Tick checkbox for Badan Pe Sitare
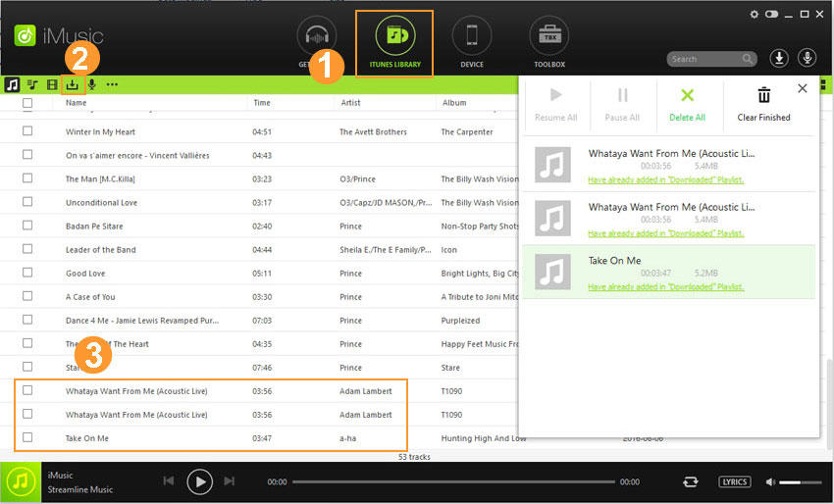 click(x=27, y=225)
